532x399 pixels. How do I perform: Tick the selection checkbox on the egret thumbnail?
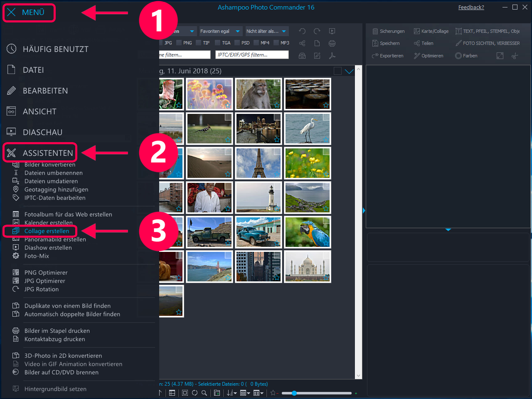point(326,118)
